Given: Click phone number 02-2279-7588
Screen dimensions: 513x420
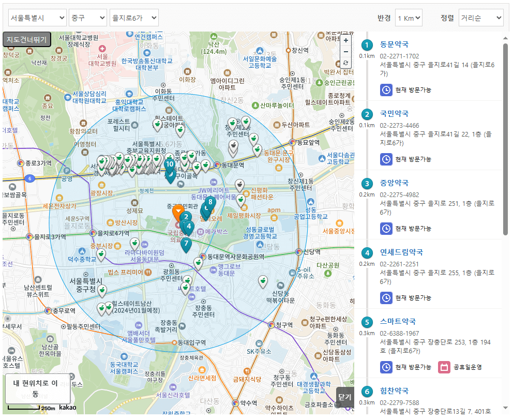Looking at the screenshot, I should coord(399,403).
